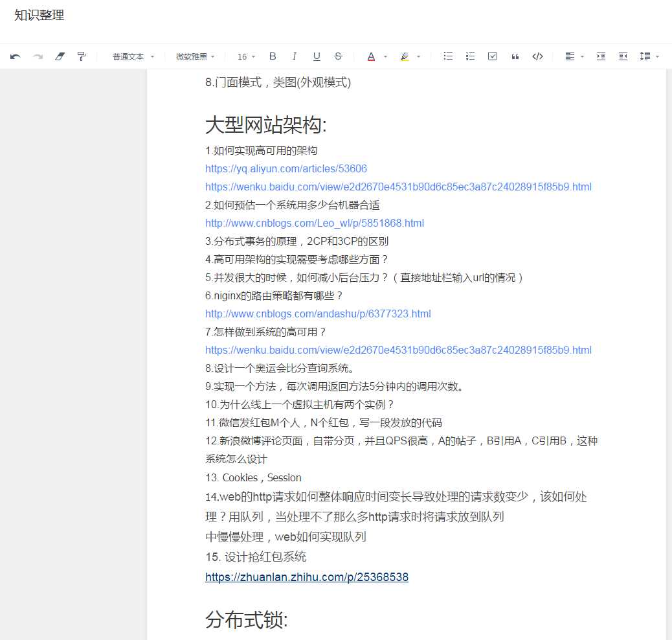This screenshot has height=640, width=672.
Task: Toggle strikethrough formatting
Action: click(338, 56)
